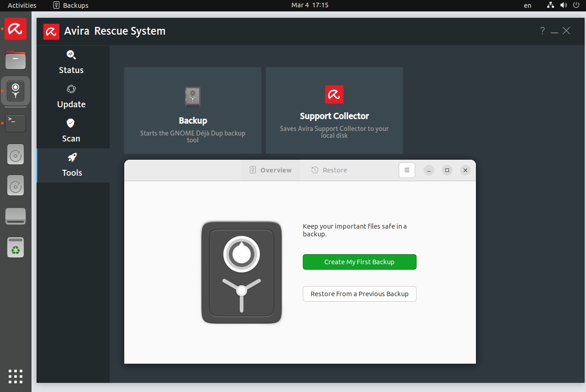Open Terminal from the dock
Screen dimensions: 586x392
(x=16, y=123)
